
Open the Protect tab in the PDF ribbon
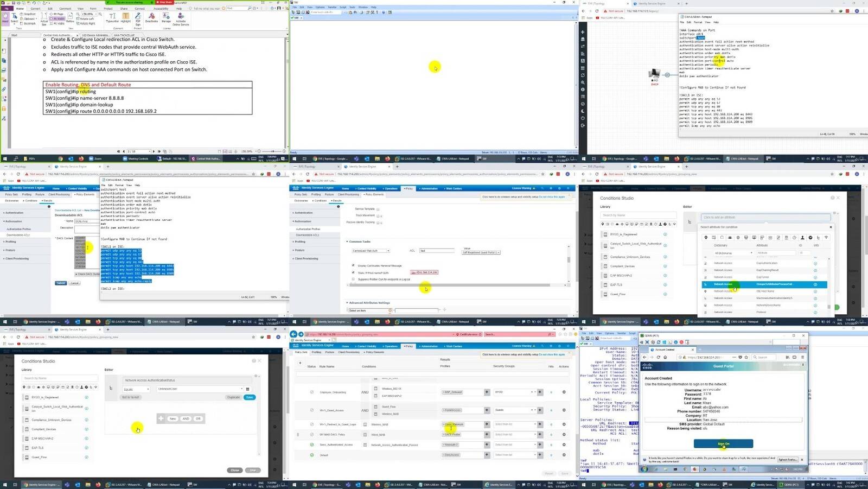tap(108, 8)
